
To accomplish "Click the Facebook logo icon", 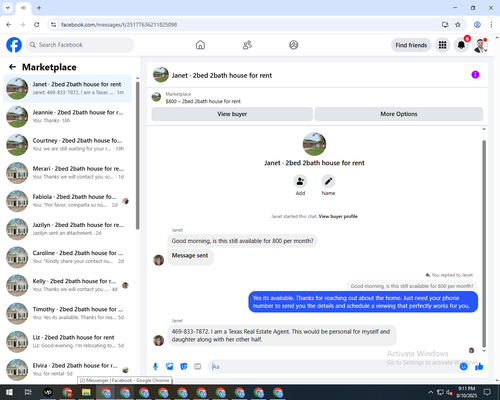I will tap(14, 45).
